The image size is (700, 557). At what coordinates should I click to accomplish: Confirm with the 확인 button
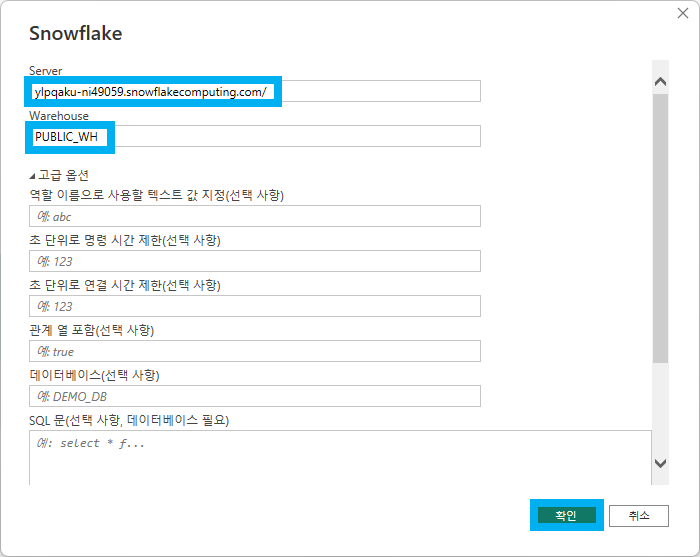pyautogui.click(x=567, y=515)
